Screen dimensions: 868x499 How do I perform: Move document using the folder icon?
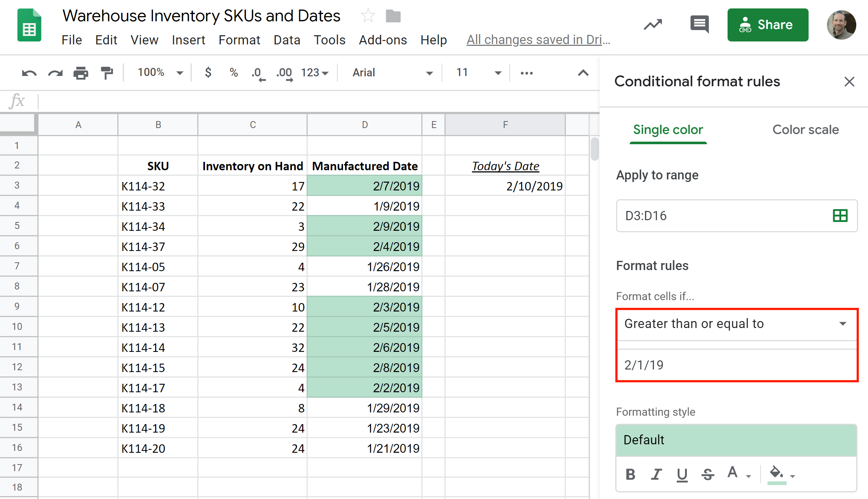pyautogui.click(x=393, y=16)
